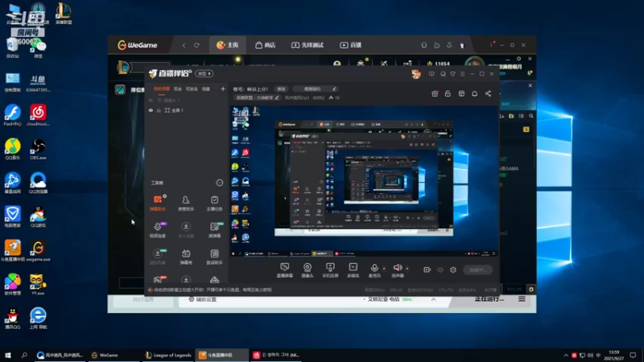This screenshot has width=644, height=362.
Task: Switch to third scene tab
Action: [x=192, y=88]
